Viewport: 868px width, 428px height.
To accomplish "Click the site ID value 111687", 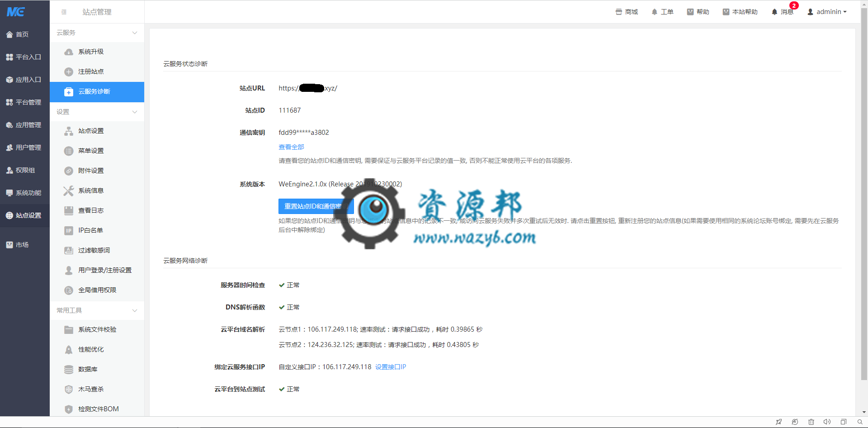I will click(290, 110).
